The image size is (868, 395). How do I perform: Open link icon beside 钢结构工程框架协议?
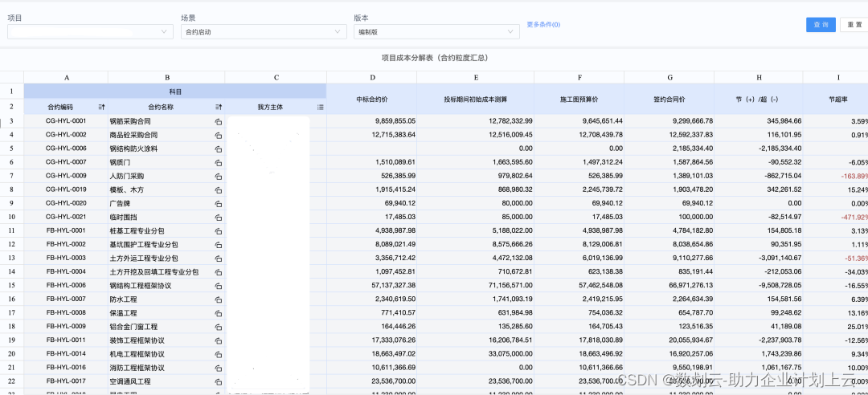click(x=218, y=286)
